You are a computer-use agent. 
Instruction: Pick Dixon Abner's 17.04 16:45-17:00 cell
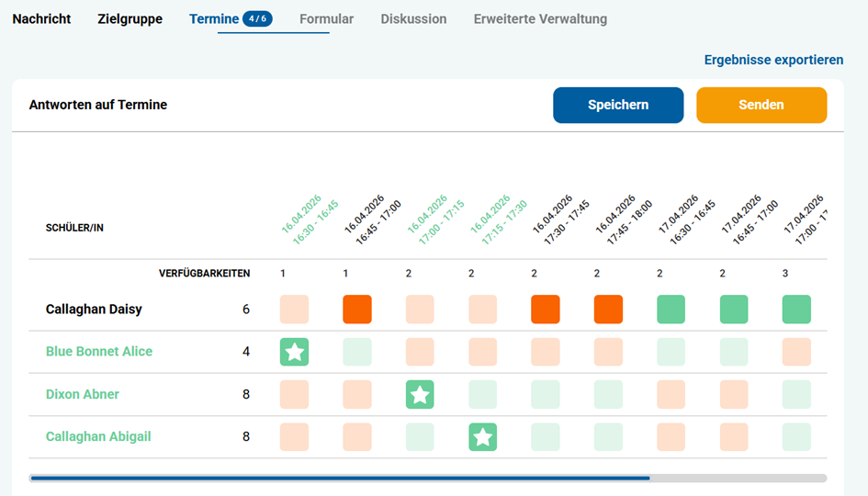click(734, 394)
